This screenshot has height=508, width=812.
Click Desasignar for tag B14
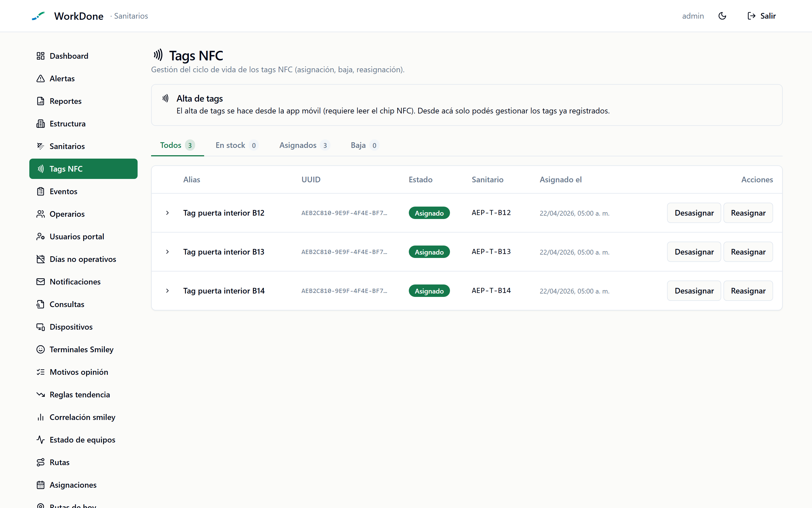pos(694,291)
